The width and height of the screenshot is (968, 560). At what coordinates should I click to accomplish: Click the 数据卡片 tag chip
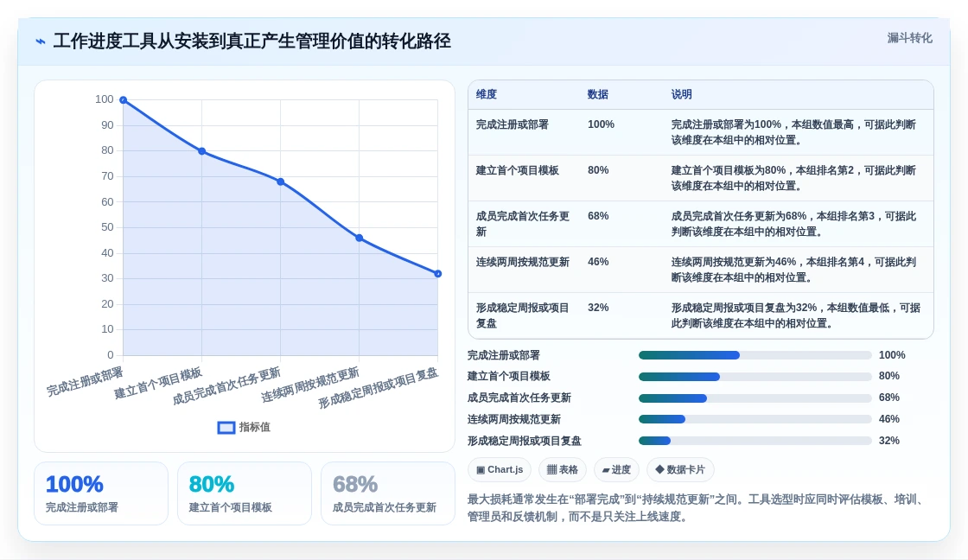pos(680,470)
